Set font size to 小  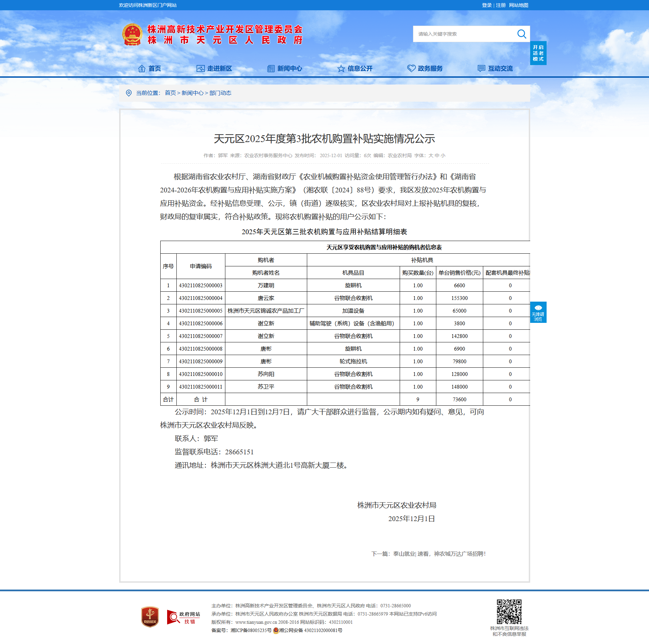(x=443, y=155)
